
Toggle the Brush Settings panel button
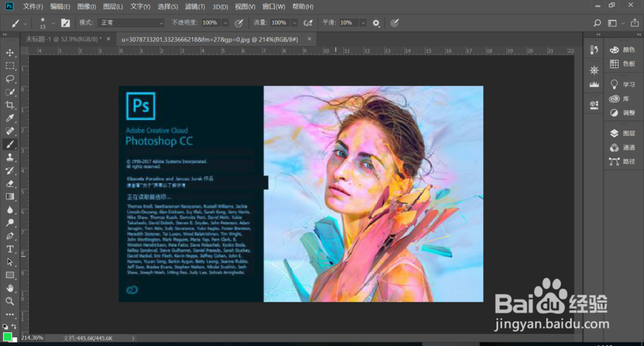(x=65, y=23)
